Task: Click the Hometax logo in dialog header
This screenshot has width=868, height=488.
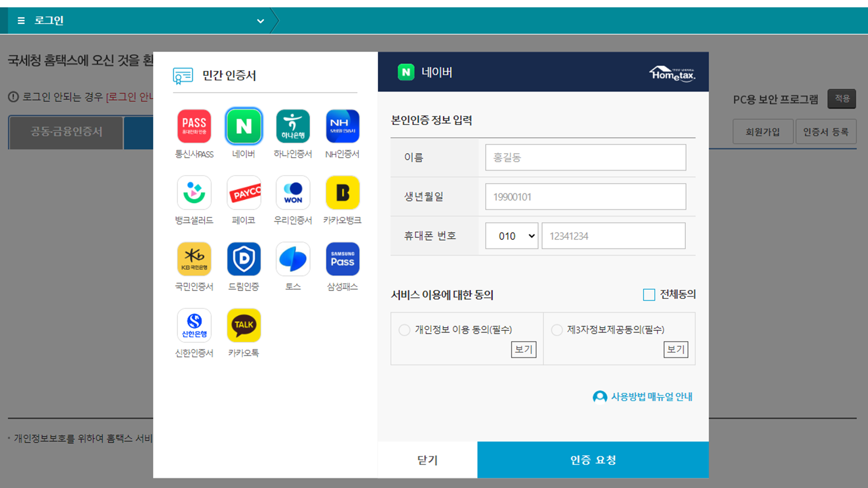Action: (x=672, y=73)
